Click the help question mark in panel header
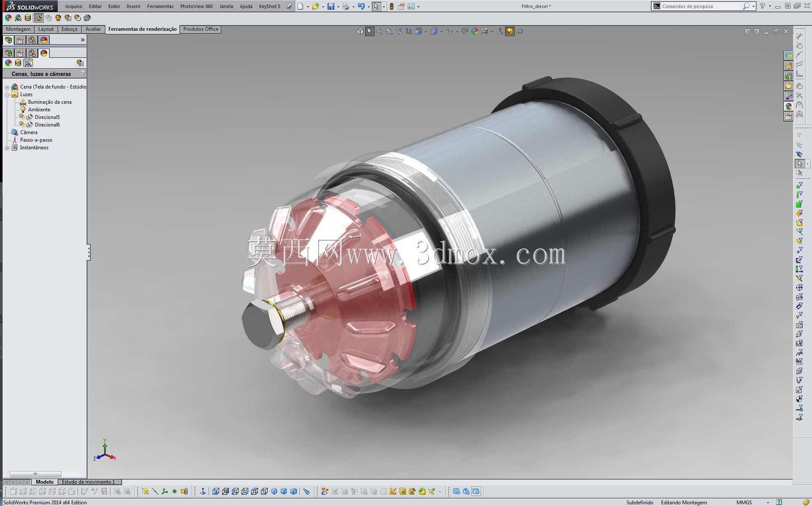This screenshot has width=812, height=506. coord(83,73)
